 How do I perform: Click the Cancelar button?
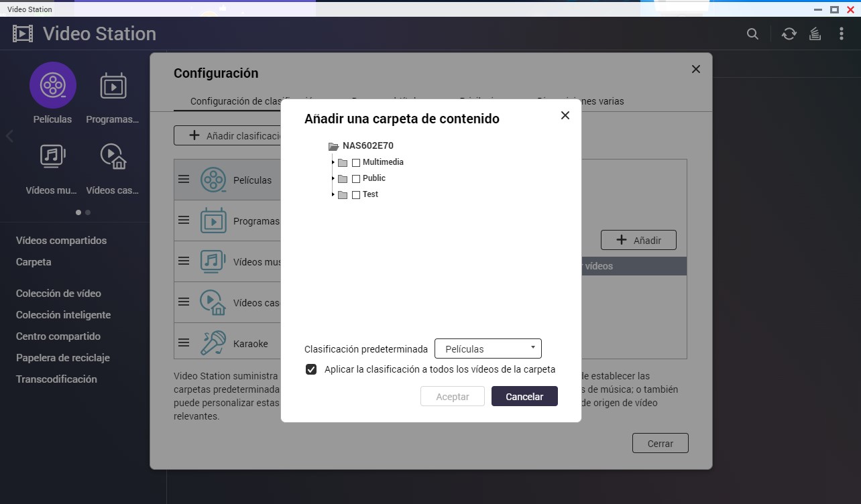(524, 396)
